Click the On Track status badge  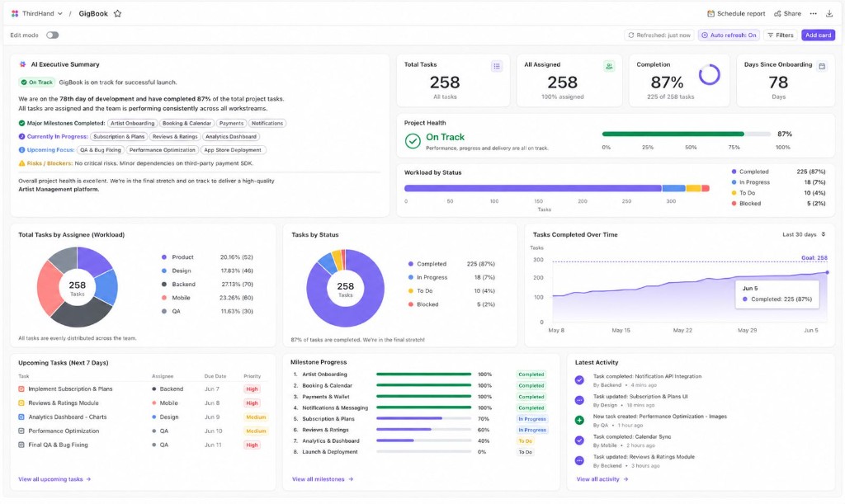(x=37, y=82)
